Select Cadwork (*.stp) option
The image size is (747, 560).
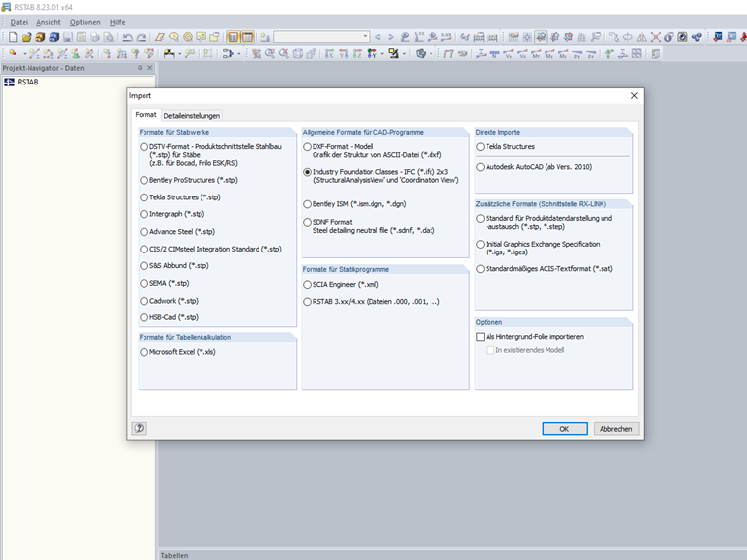pyautogui.click(x=144, y=301)
